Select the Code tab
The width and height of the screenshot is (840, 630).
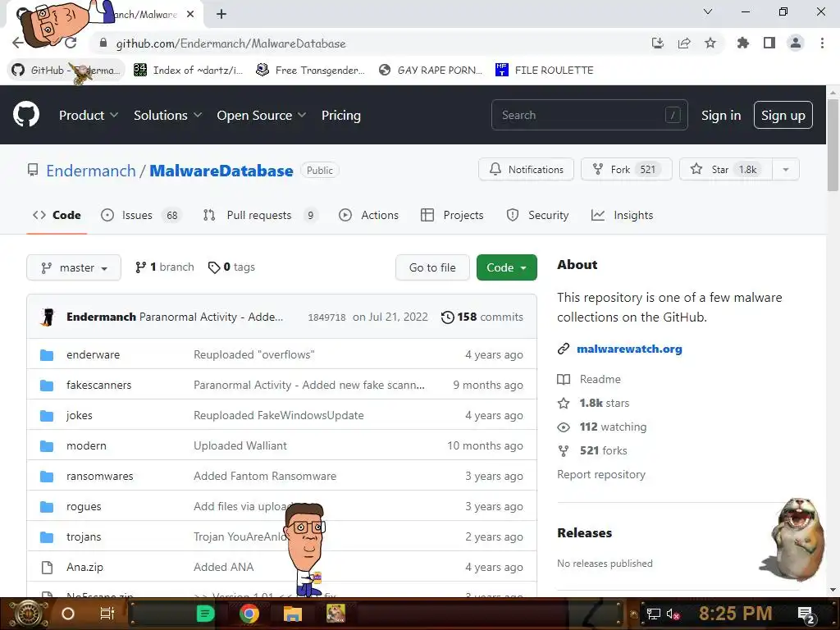coord(57,216)
